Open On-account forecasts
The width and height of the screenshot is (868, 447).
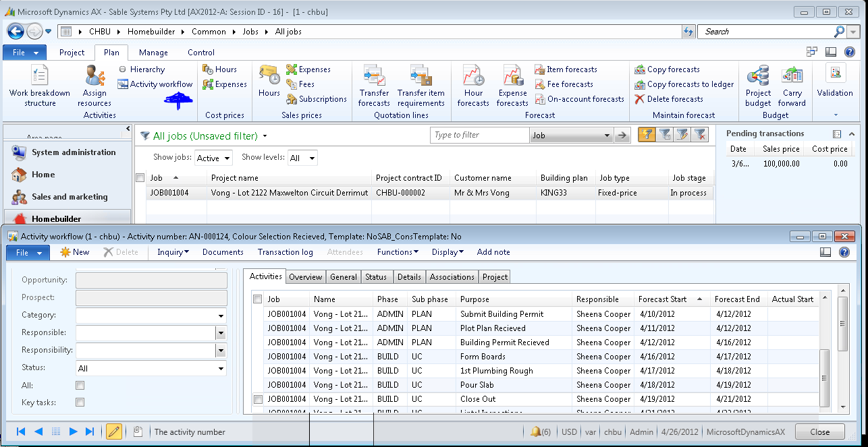tap(580, 99)
